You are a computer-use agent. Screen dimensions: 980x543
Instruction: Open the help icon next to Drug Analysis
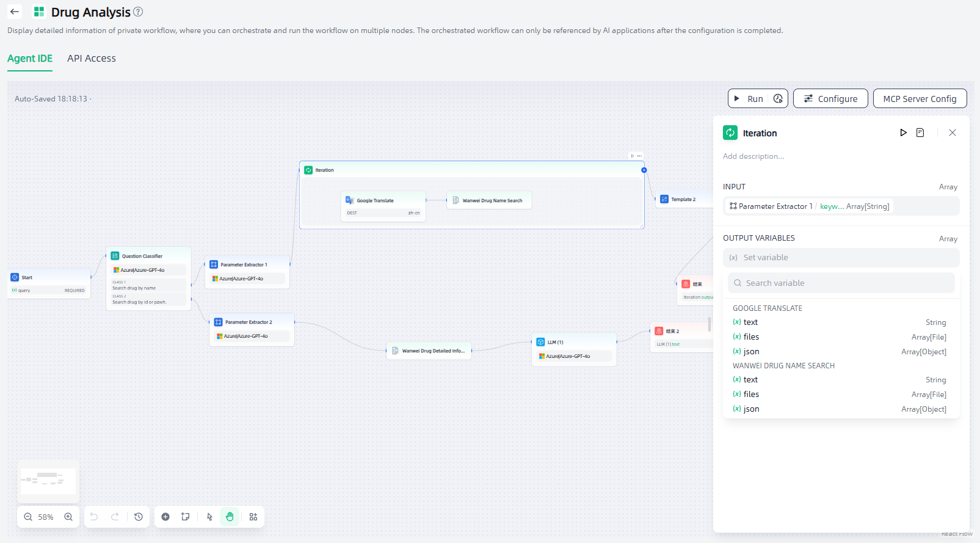(x=138, y=12)
